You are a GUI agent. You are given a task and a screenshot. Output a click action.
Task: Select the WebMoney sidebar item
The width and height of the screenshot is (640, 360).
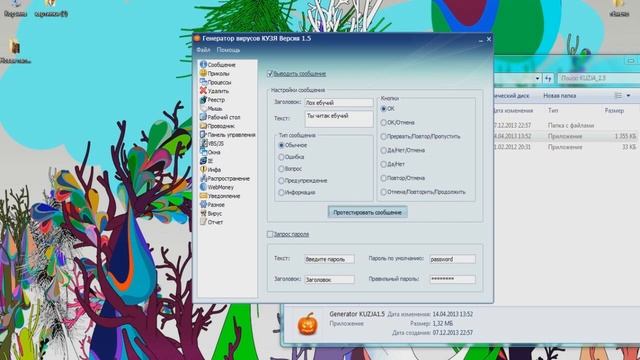click(216, 187)
